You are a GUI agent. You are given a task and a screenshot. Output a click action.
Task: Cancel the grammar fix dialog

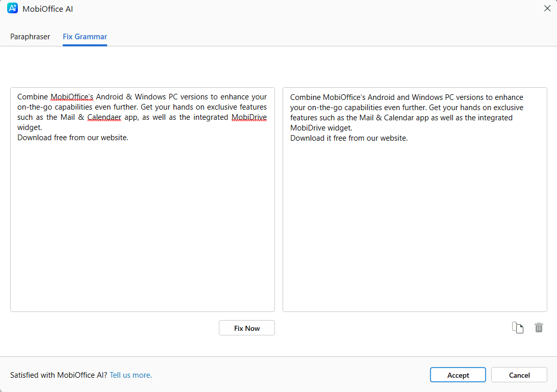coord(519,375)
